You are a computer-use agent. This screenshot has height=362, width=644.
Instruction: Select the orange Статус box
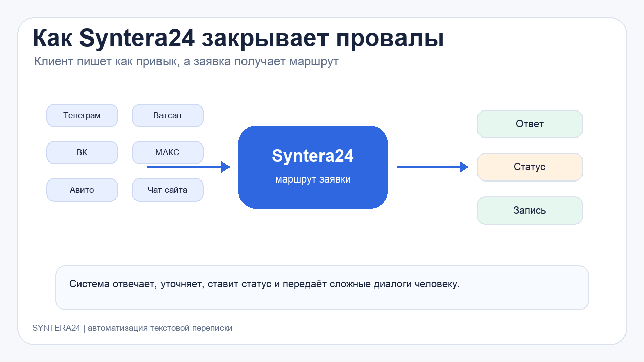click(530, 167)
